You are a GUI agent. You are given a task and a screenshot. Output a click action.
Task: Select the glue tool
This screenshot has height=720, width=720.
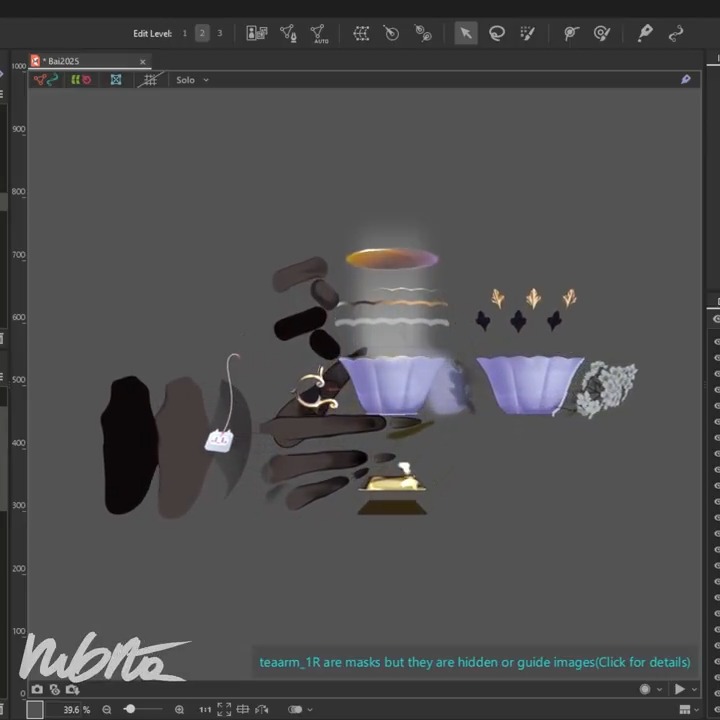point(571,33)
